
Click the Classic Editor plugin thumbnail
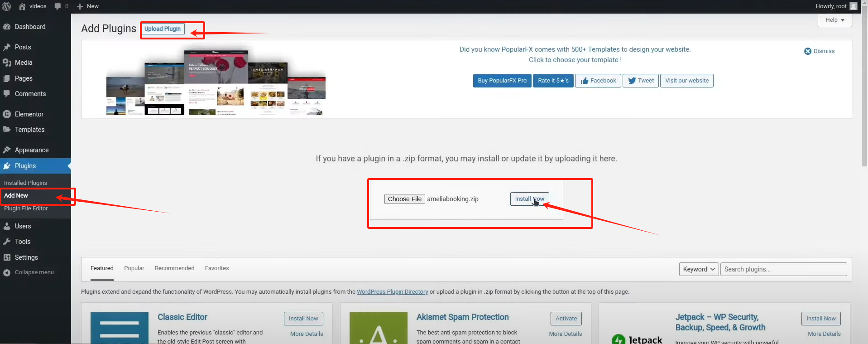[x=120, y=328]
